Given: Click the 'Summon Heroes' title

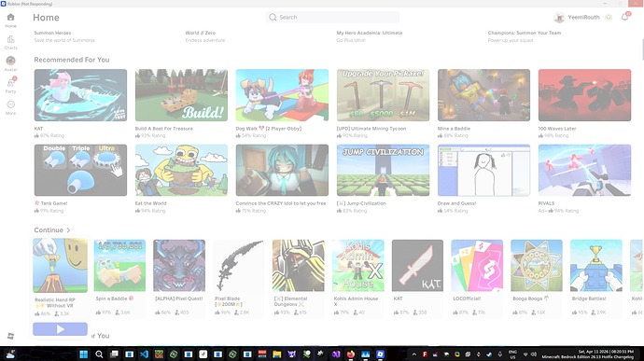Looking at the screenshot, I should [x=52, y=33].
